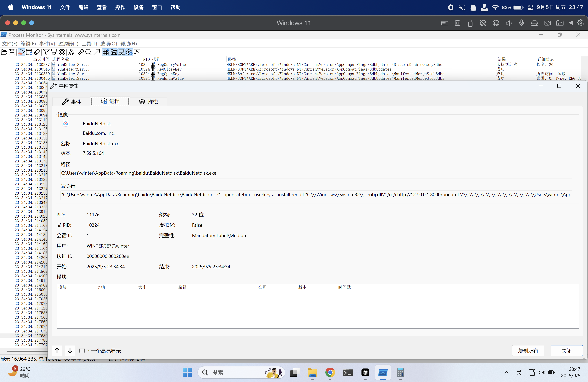The image size is (588, 382).
Task: Enable the 下一个高亮显示 checkbox
Action: click(82, 350)
